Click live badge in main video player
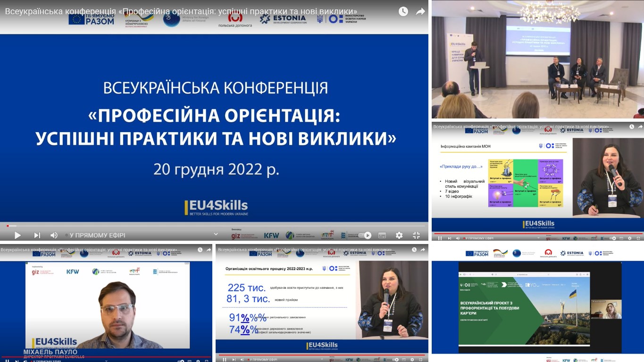Screen dimensions: 644x362 95,235
